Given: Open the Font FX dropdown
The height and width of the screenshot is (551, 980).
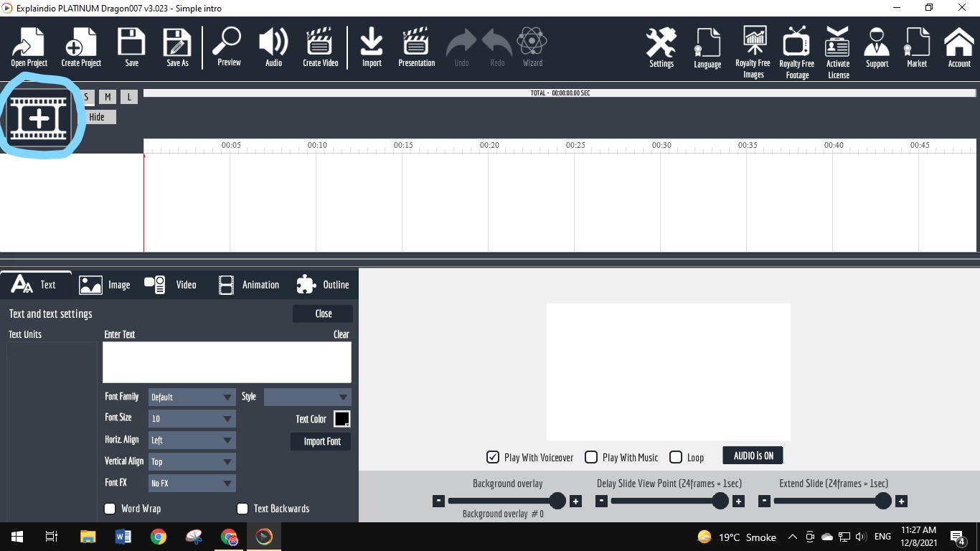Looking at the screenshot, I should 192,483.
